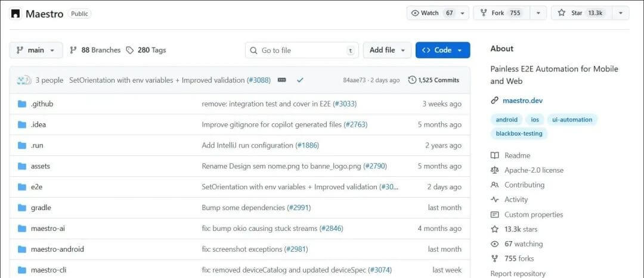
Task: Open the .run folder
Action: pos(37,146)
